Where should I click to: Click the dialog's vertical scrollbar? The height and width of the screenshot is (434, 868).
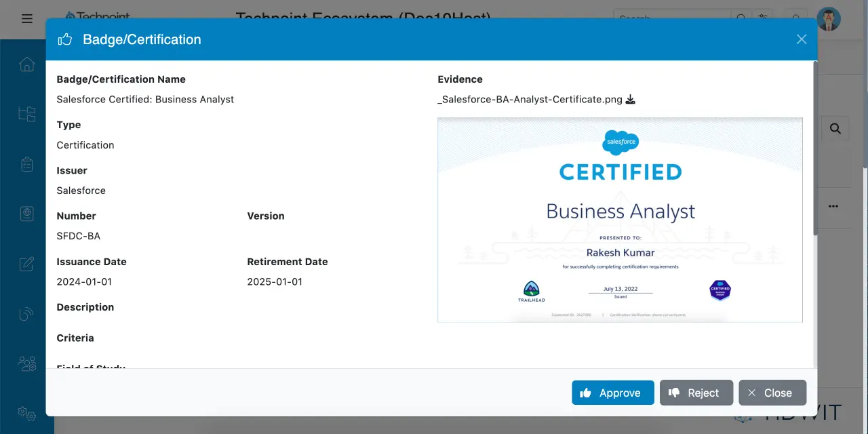[x=816, y=149]
